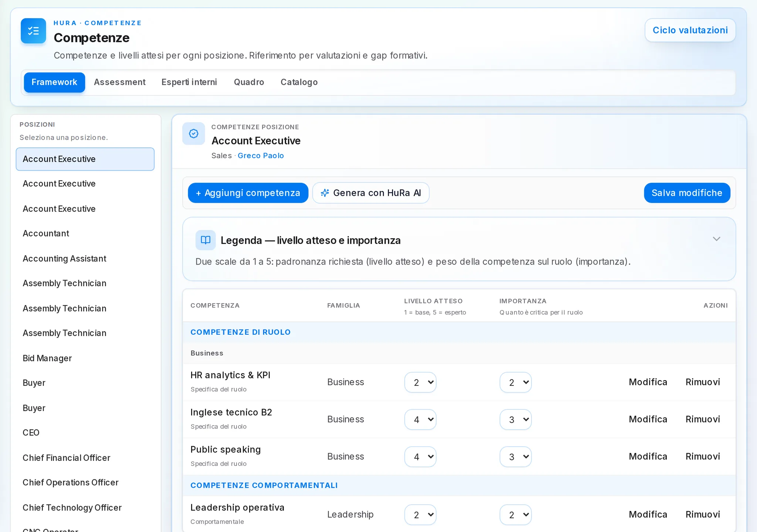Open Importanza dropdown for HR analytics & KPI
This screenshot has width=757, height=532.
pyautogui.click(x=516, y=382)
